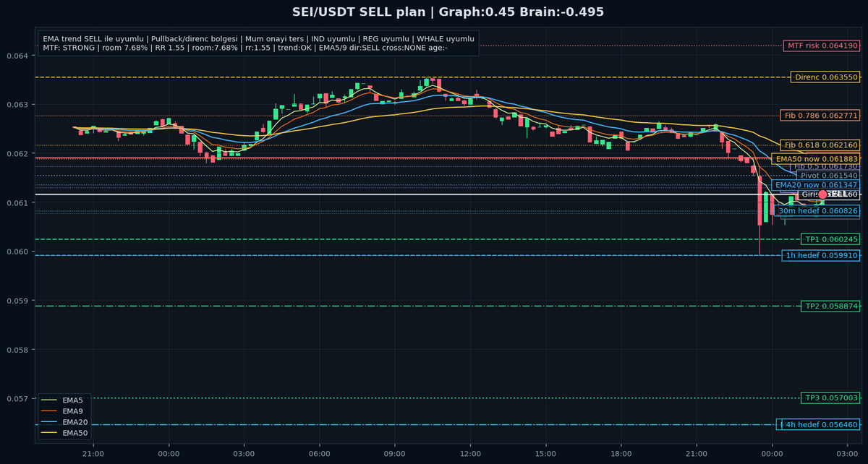Click the 0.063 price axis tick
This screenshot has height=464, width=868.
(x=16, y=105)
